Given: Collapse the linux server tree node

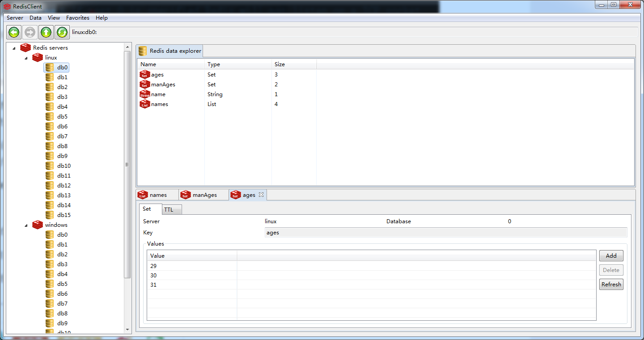Looking at the screenshot, I should 26,58.
